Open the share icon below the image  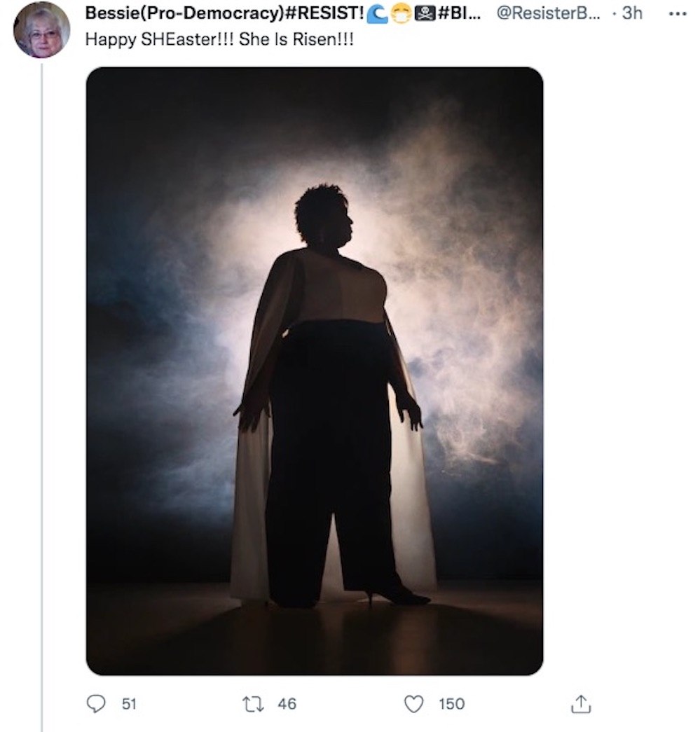[x=581, y=704]
